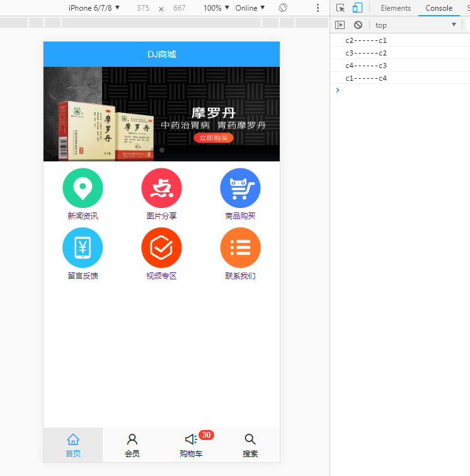
Task: Switch to the Console tab
Action: tap(438, 8)
